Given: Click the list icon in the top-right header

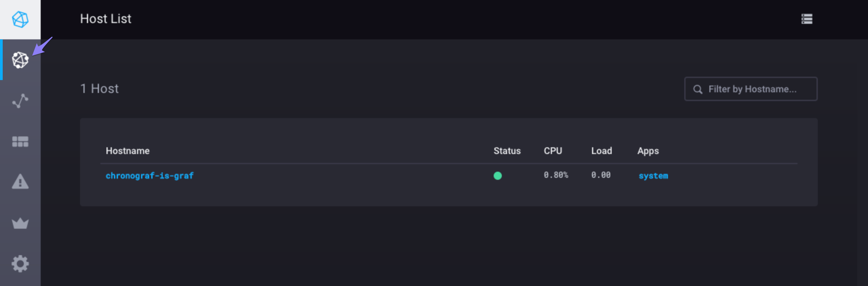Looking at the screenshot, I should (807, 19).
